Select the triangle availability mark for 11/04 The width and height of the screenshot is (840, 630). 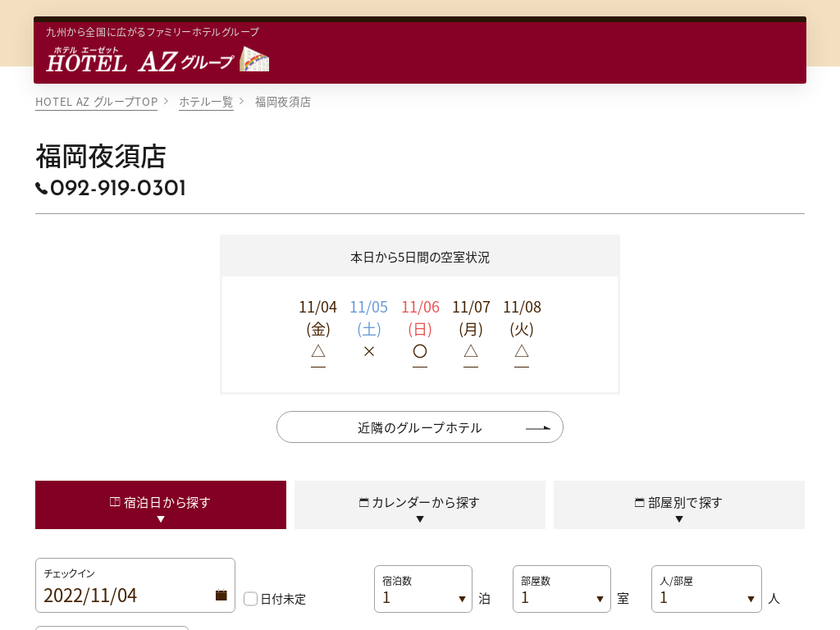[318, 351]
